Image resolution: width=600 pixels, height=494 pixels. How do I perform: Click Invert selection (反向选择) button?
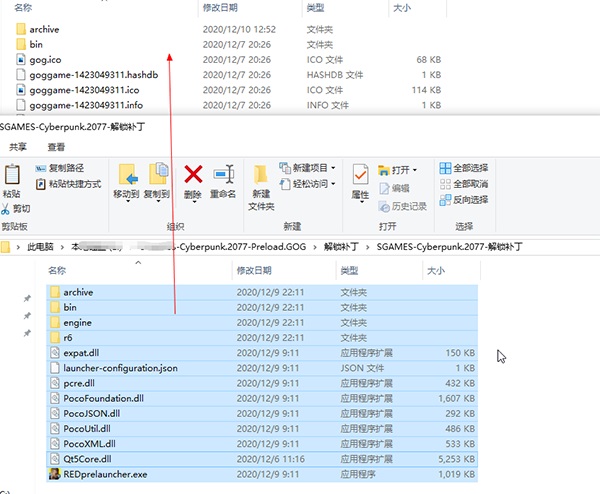pos(464,199)
